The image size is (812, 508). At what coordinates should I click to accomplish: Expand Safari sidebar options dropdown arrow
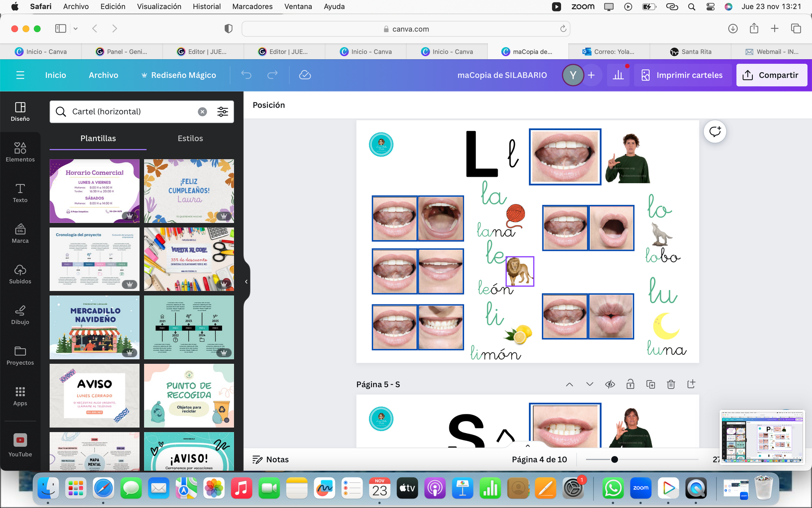(x=76, y=28)
